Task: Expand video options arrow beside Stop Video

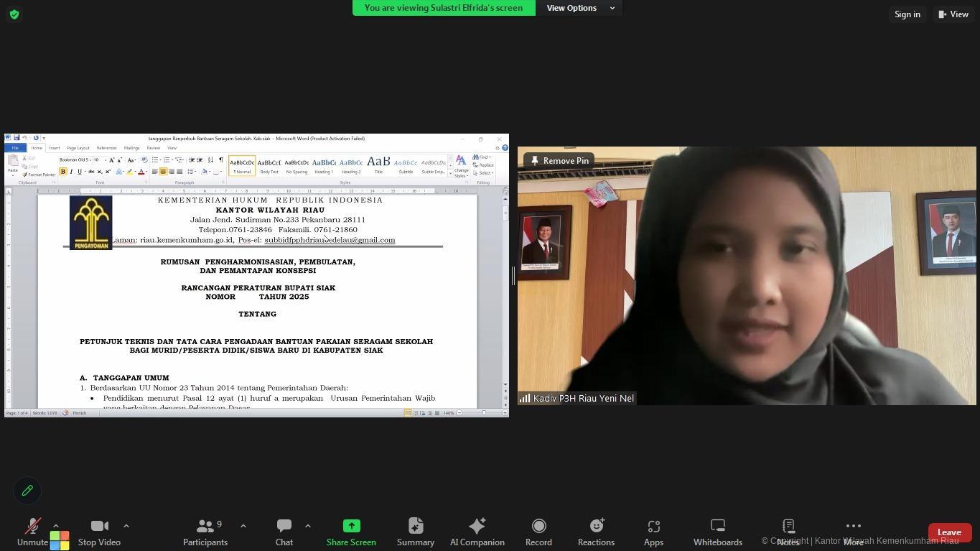Action: [126, 526]
